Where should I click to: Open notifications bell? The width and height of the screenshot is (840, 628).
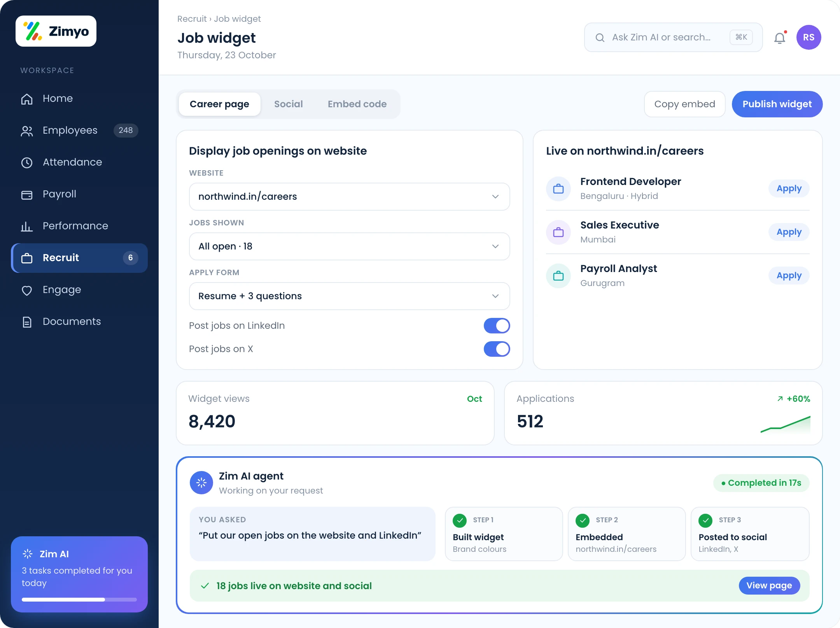(780, 38)
